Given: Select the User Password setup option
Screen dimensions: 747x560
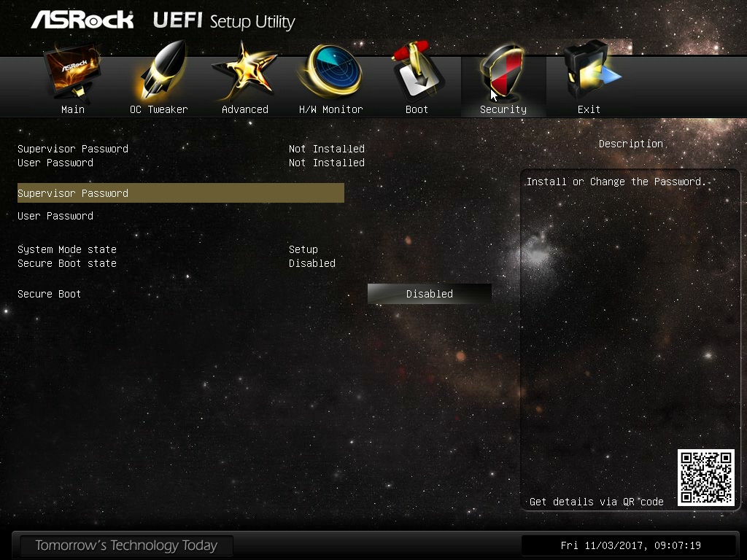Looking at the screenshot, I should point(55,216).
